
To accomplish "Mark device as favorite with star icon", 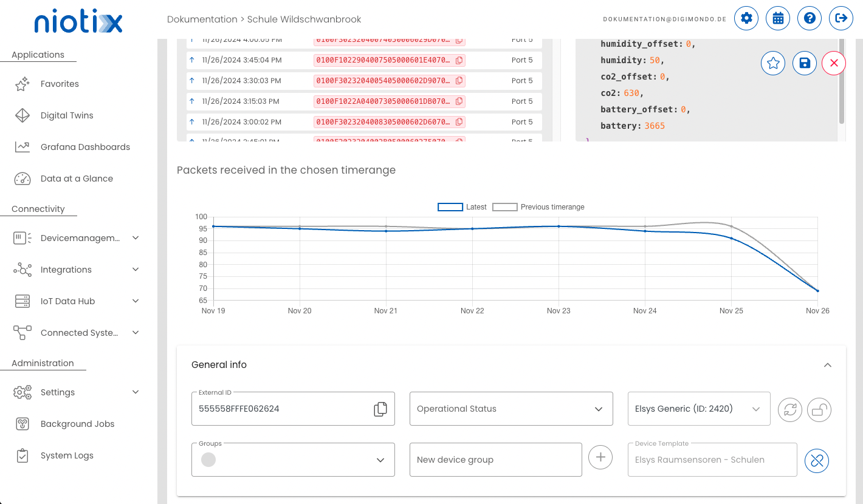I will click(x=773, y=63).
